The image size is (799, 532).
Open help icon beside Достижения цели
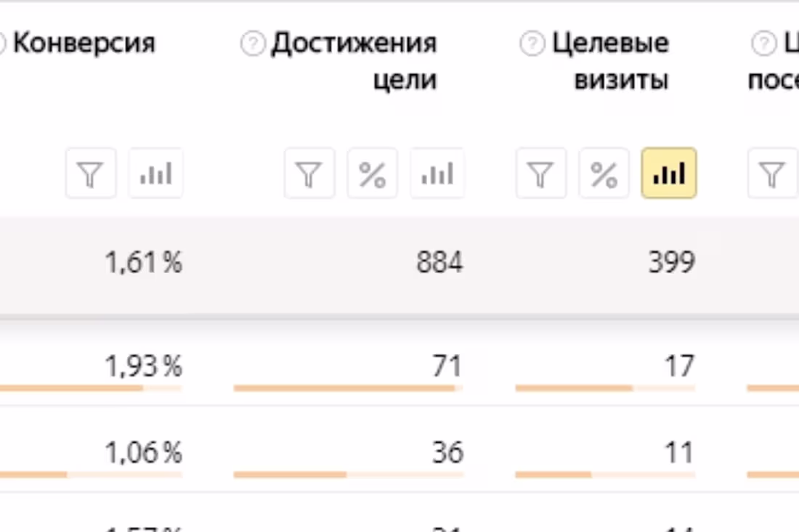(253, 44)
